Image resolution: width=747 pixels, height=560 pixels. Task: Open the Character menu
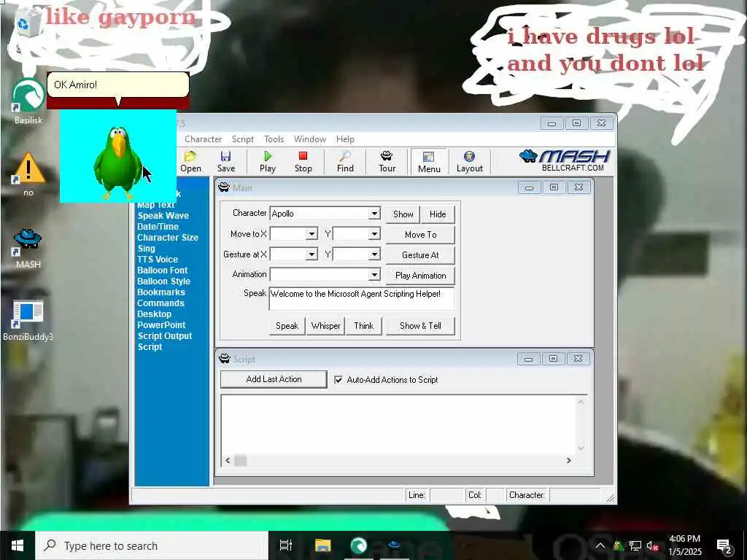pos(203,139)
